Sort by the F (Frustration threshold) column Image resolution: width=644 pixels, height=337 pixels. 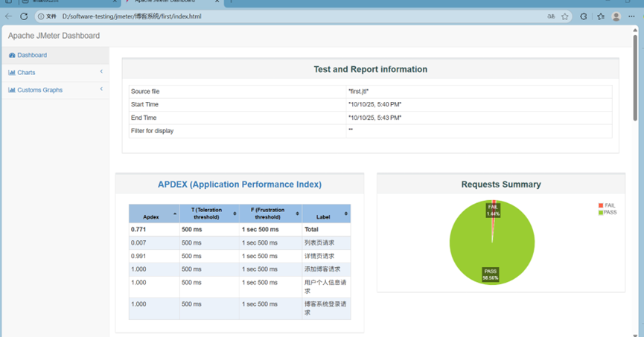click(271, 214)
